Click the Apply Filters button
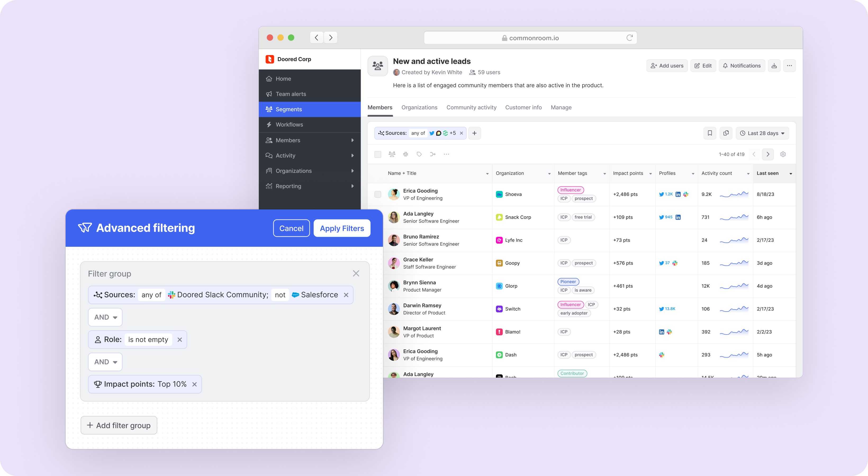868x476 pixels. coord(342,228)
